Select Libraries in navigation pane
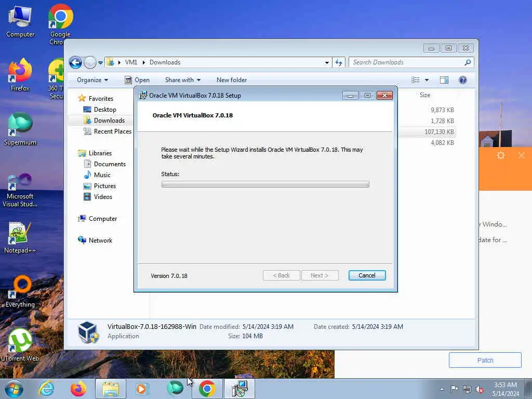Viewport: 532px width, 399px height. 100,153
